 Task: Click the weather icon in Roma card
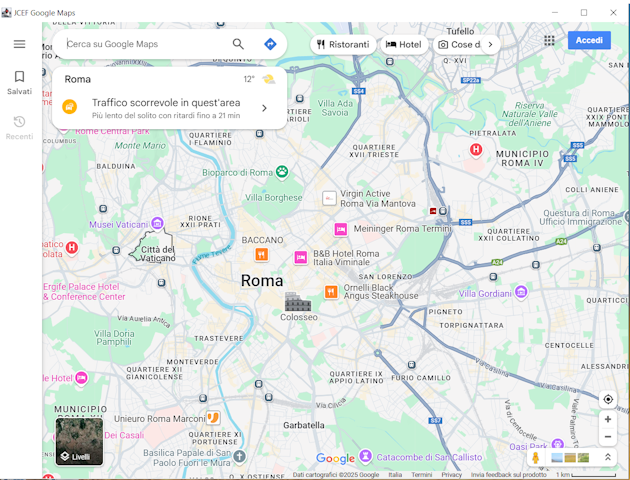coord(269,79)
